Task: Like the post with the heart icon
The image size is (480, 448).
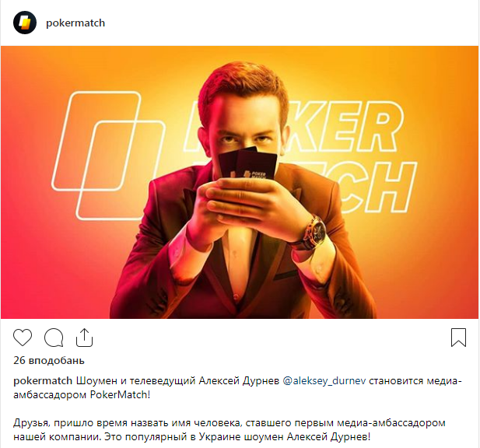Action: point(23,338)
